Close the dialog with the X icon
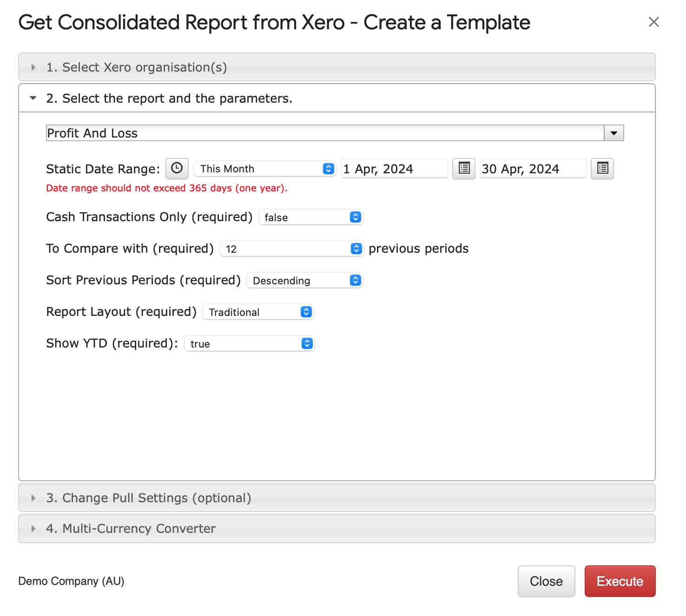 653,22
